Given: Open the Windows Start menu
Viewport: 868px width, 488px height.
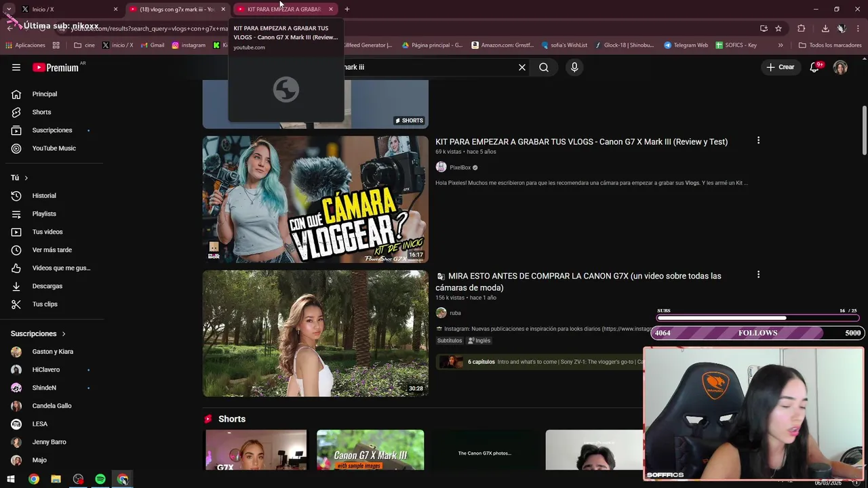Looking at the screenshot, I should tap(11, 479).
